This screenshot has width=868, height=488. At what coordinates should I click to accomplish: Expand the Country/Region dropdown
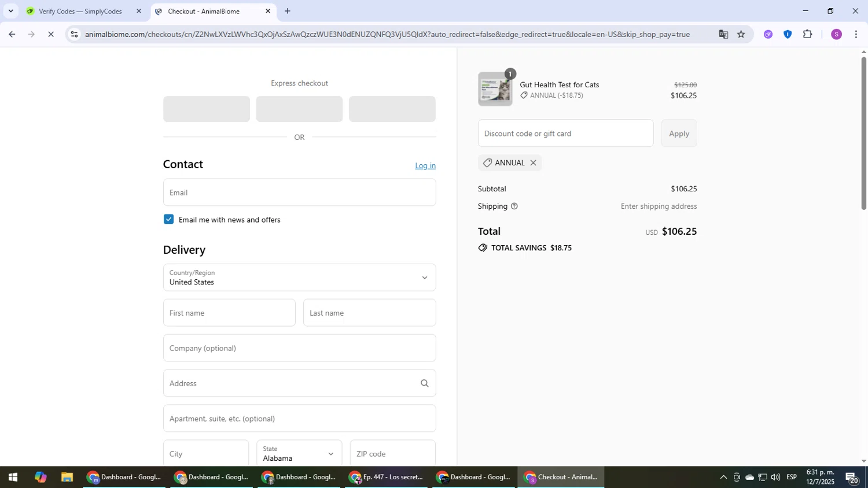299,278
